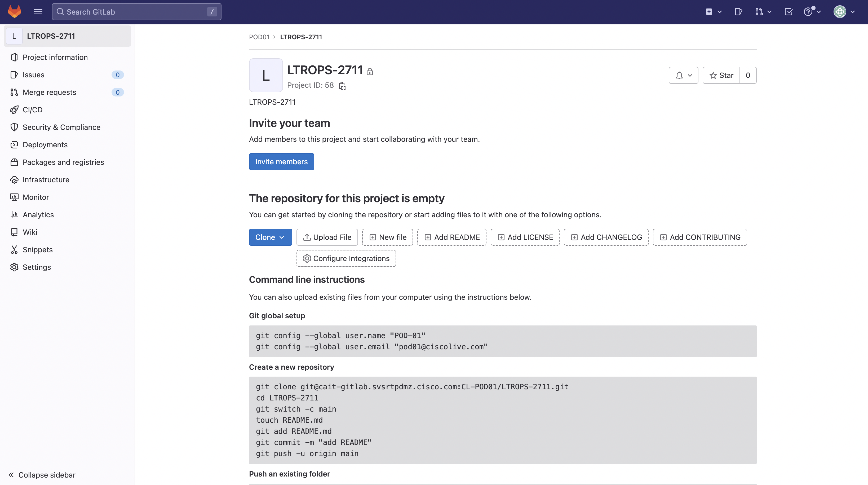Click the Settings gear icon in sidebar
The height and width of the screenshot is (485, 868).
tap(14, 267)
